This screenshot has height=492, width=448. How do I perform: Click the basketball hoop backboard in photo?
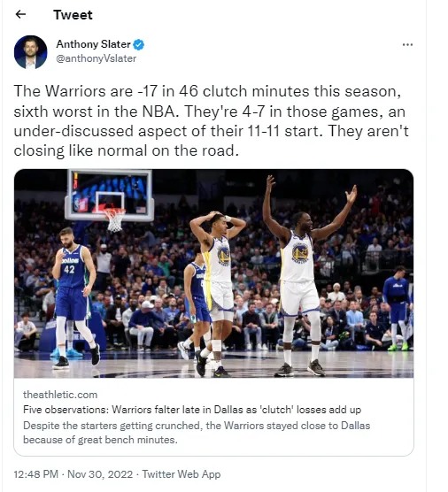pyautogui.click(x=110, y=196)
